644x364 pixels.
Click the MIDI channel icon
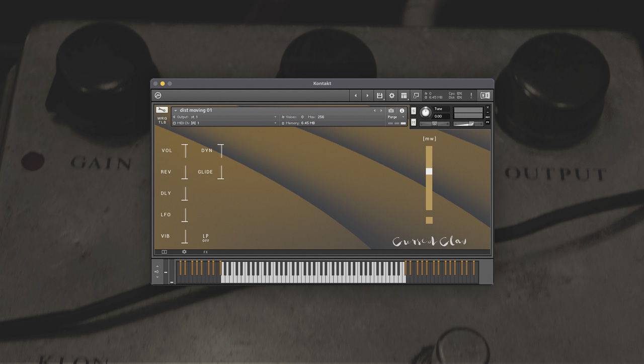tap(175, 123)
